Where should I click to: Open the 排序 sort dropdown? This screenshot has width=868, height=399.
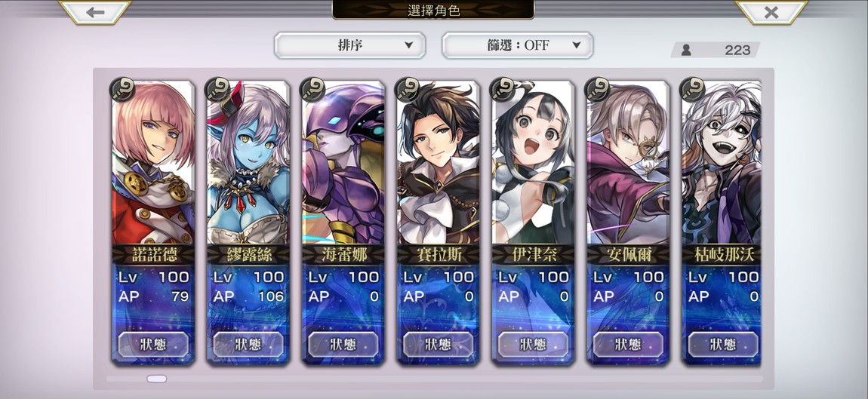pyautogui.click(x=350, y=45)
